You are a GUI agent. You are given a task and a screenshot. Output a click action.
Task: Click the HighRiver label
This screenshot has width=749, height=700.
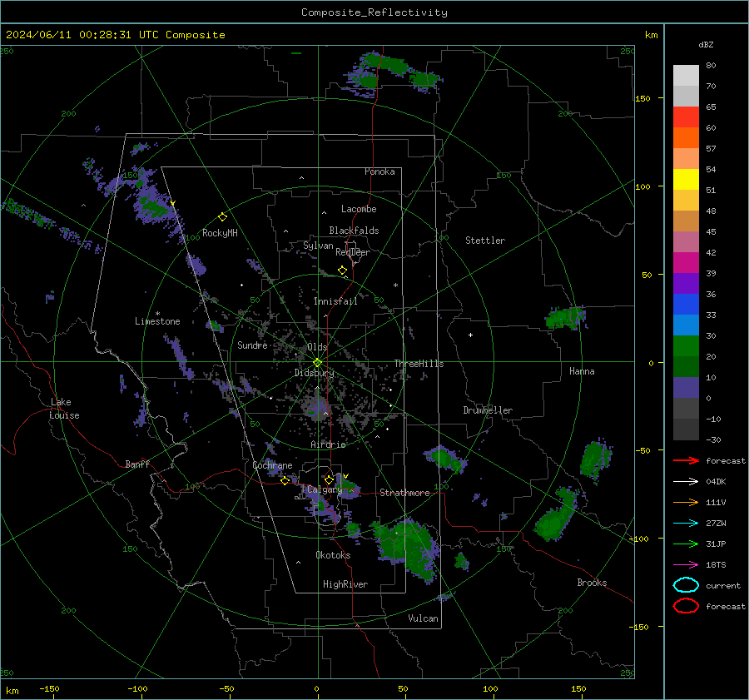click(x=345, y=584)
